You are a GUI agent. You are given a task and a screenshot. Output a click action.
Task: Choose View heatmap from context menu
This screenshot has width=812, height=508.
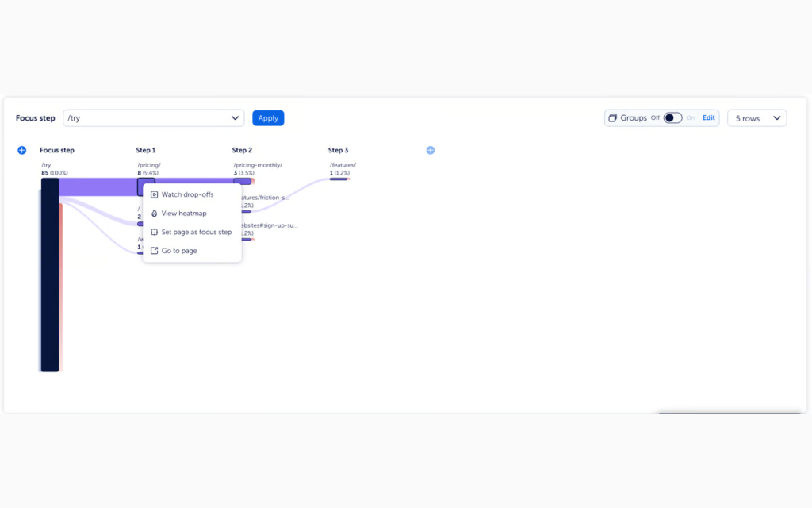pos(192,213)
